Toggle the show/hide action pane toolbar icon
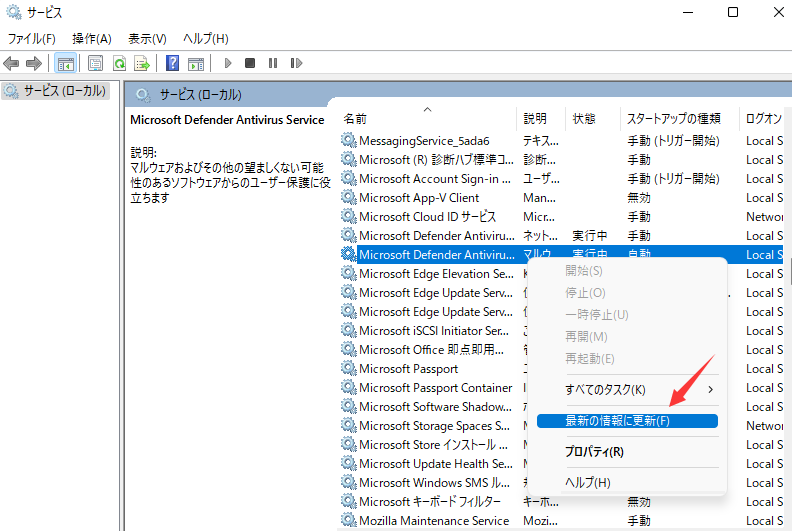Viewport: 792px width, 531px height. click(196, 63)
